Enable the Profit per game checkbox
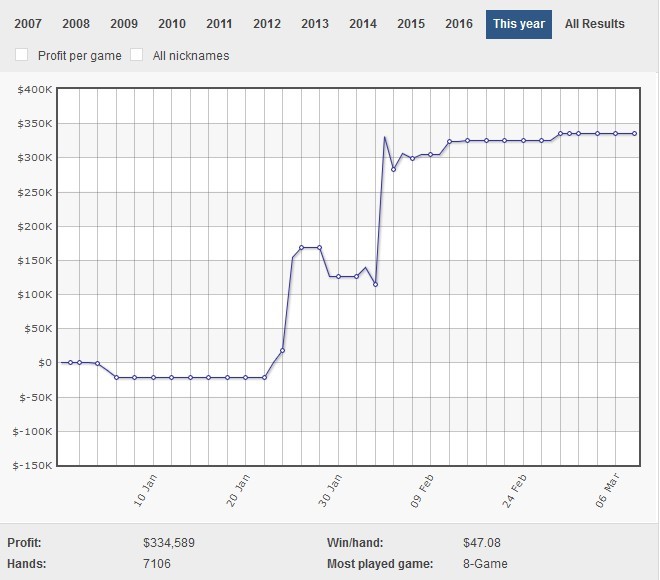The width and height of the screenshot is (660, 580). (x=23, y=55)
